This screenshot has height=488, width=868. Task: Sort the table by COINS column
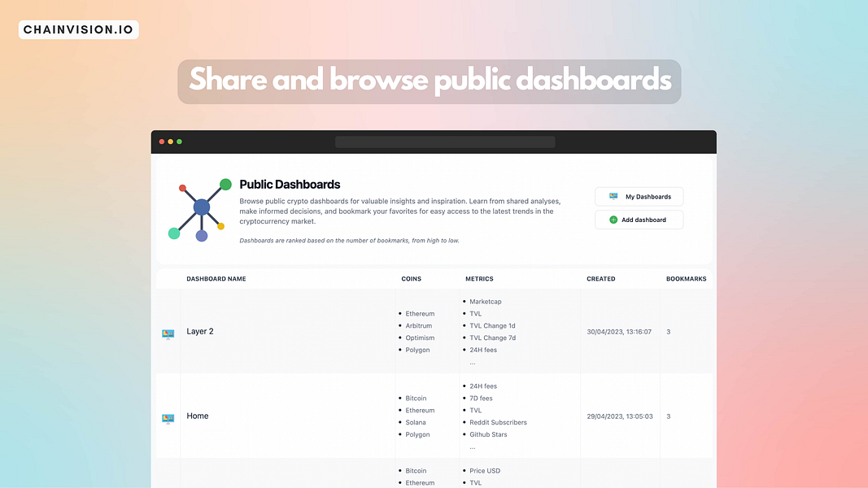pyautogui.click(x=411, y=278)
